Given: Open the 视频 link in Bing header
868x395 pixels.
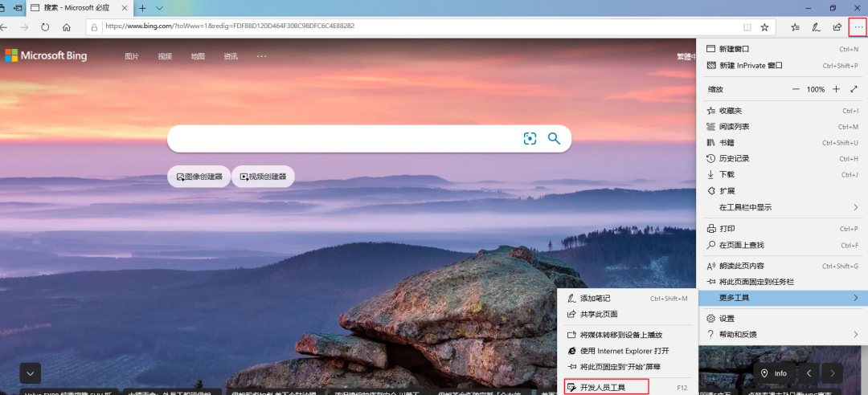Looking at the screenshot, I should pos(165,56).
